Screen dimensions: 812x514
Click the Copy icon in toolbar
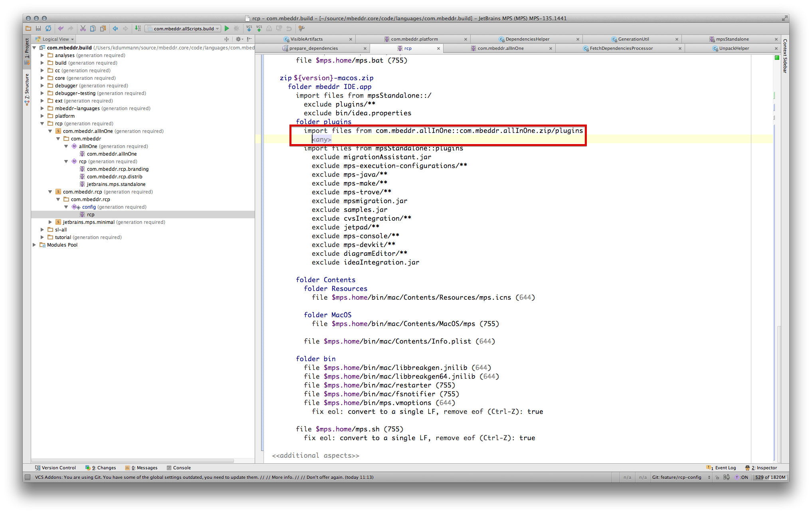pyautogui.click(x=93, y=28)
